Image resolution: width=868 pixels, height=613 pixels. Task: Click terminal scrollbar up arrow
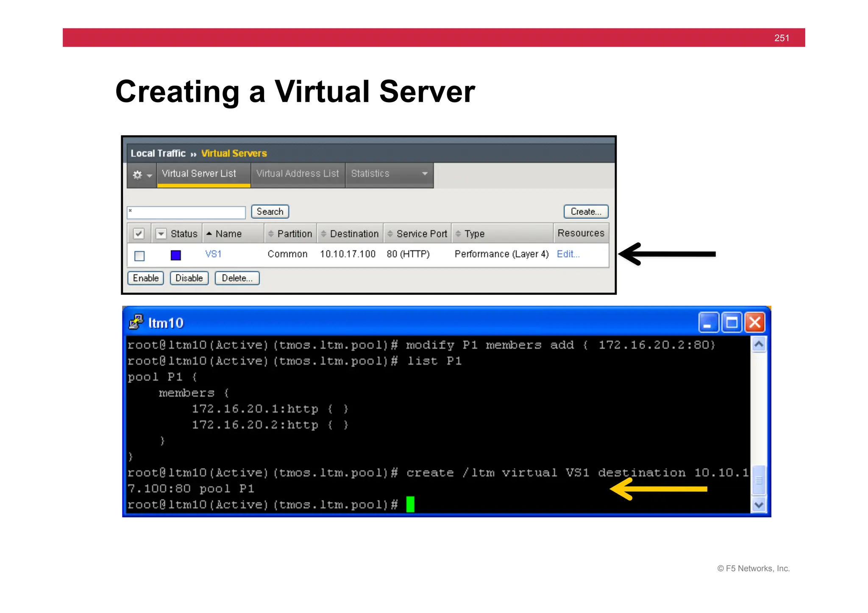point(759,344)
